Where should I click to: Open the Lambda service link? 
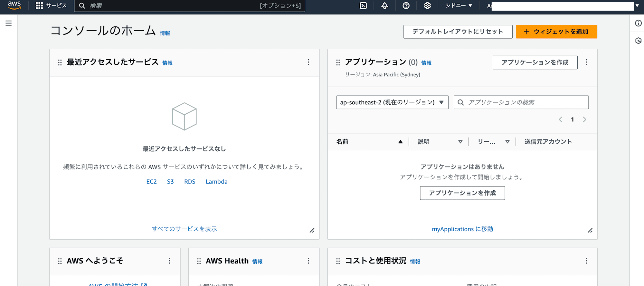(x=216, y=182)
